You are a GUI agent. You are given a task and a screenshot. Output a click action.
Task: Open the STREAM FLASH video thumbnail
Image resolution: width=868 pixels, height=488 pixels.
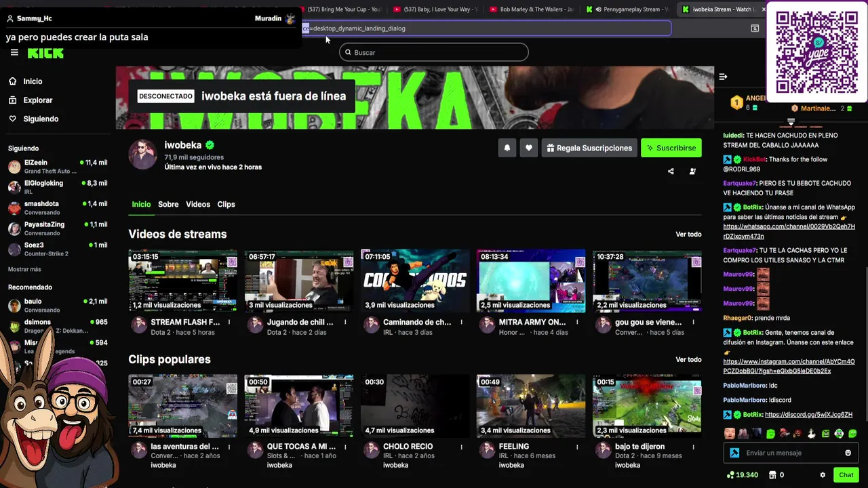[183, 281]
